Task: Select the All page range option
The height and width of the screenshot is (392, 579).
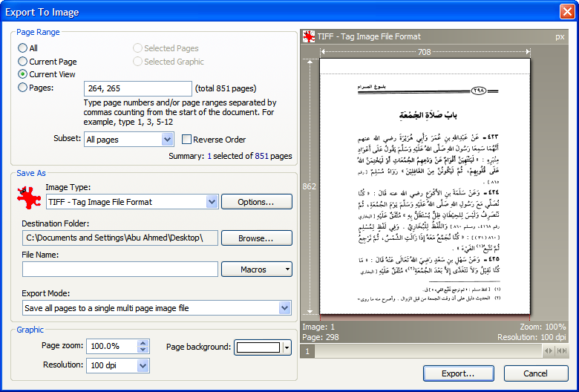Action: 23,48
